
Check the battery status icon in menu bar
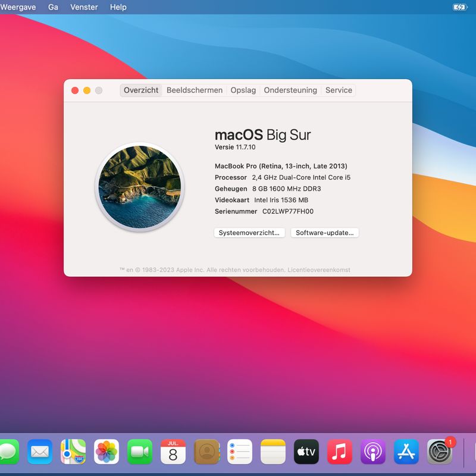point(459,7)
